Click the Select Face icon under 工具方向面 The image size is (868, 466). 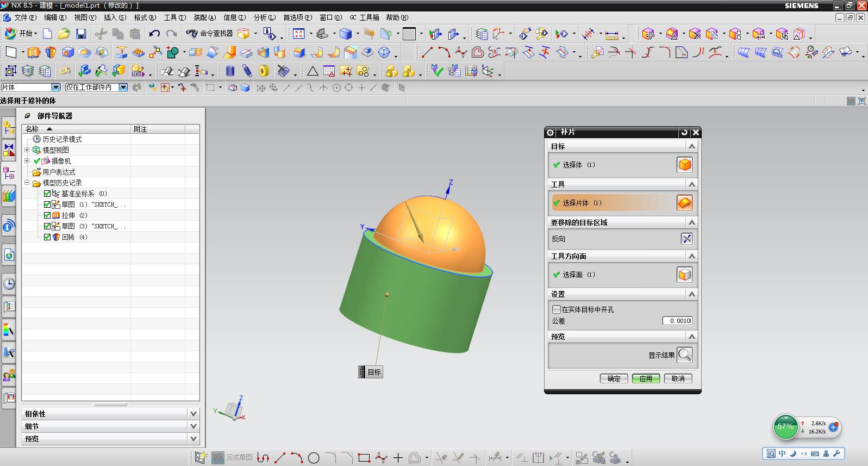click(x=684, y=275)
